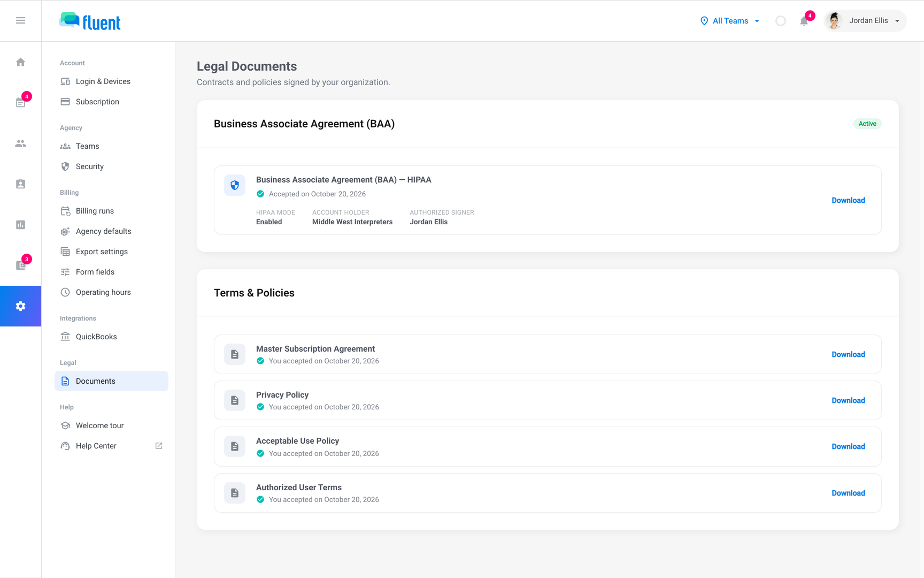Viewport: 924px width, 578px height.
Task: Open the calendar rail icon with badge 4
Action: [x=20, y=102]
